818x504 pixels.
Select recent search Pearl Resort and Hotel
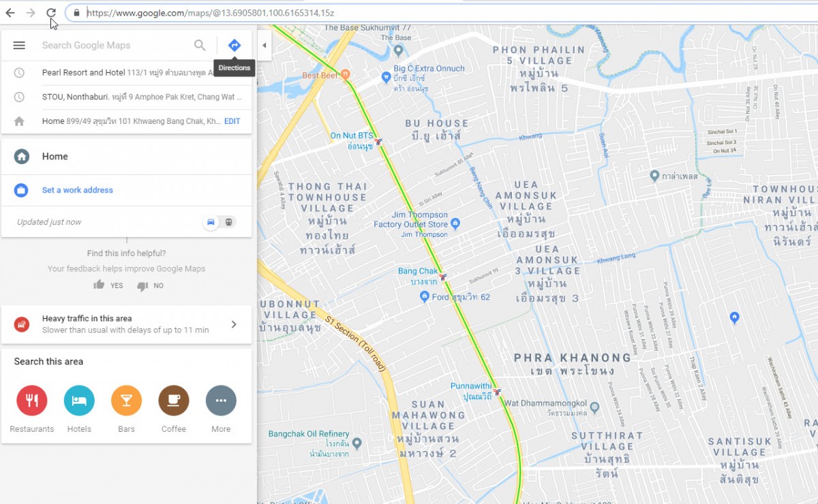click(x=127, y=73)
